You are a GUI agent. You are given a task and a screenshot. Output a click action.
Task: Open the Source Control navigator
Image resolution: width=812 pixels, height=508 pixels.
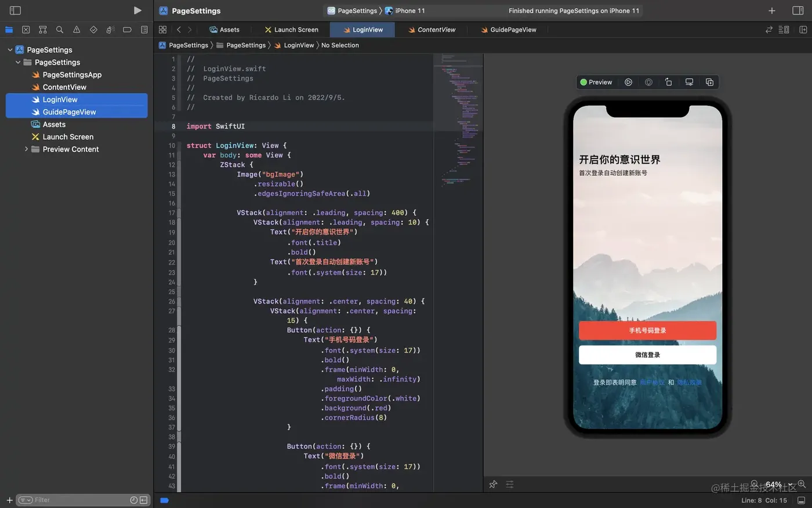click(x=26, y=30)
